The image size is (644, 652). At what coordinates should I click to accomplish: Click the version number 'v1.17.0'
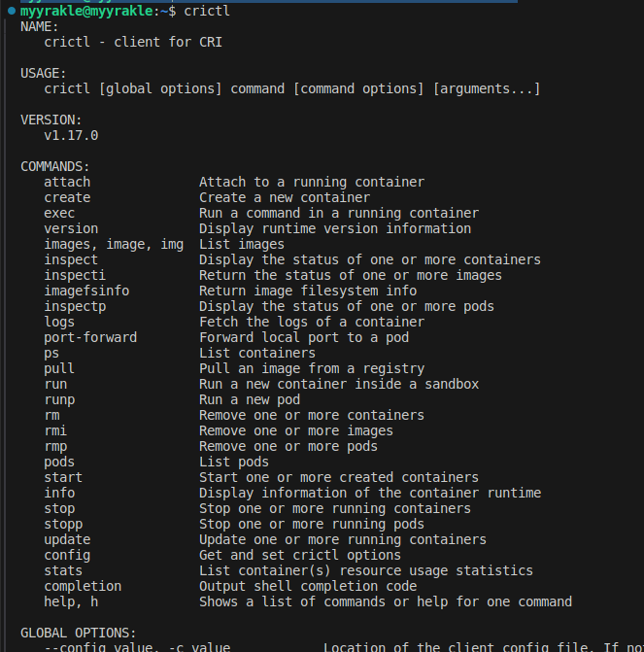coord(71,136)
